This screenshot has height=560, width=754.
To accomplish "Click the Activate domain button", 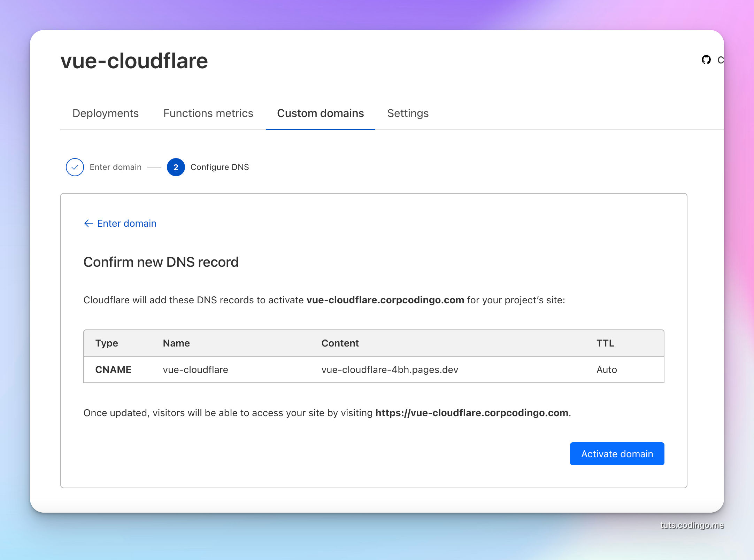I will (x=617, y=454).
